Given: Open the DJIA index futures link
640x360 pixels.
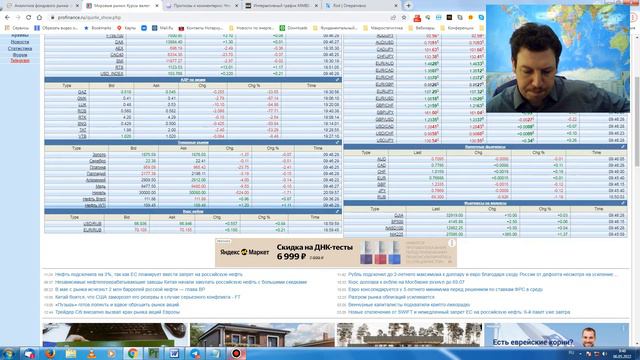Looking at the screenshot, I should point(399,215).
